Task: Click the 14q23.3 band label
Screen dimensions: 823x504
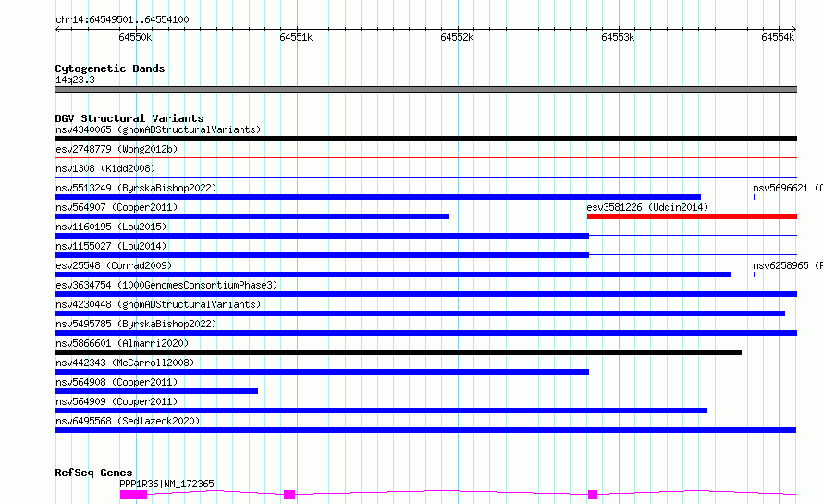Action: (75, 80)
